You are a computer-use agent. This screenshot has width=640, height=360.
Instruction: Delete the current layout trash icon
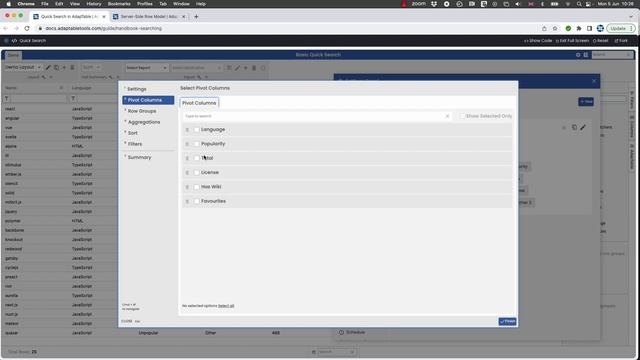click(x=72, y=67)
